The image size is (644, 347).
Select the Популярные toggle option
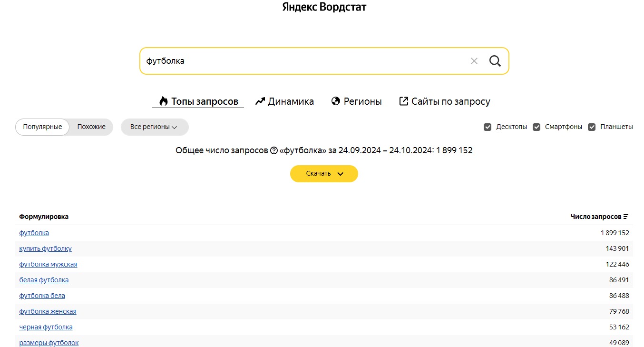point(42,127)
